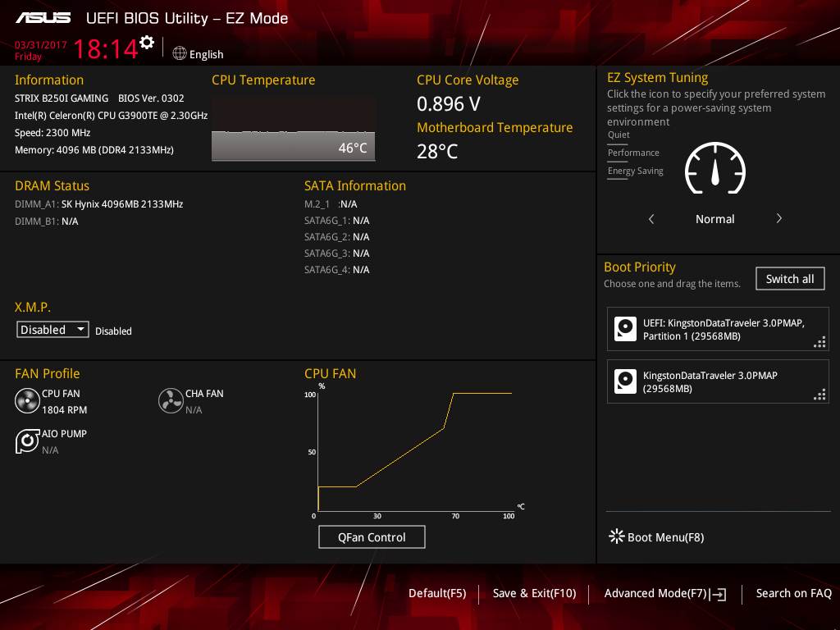Image resolution: width=840 pixels, height=630 pixels.
Task: Grab drag handle of second Kingston boot entry
Action: coord(819,395)
